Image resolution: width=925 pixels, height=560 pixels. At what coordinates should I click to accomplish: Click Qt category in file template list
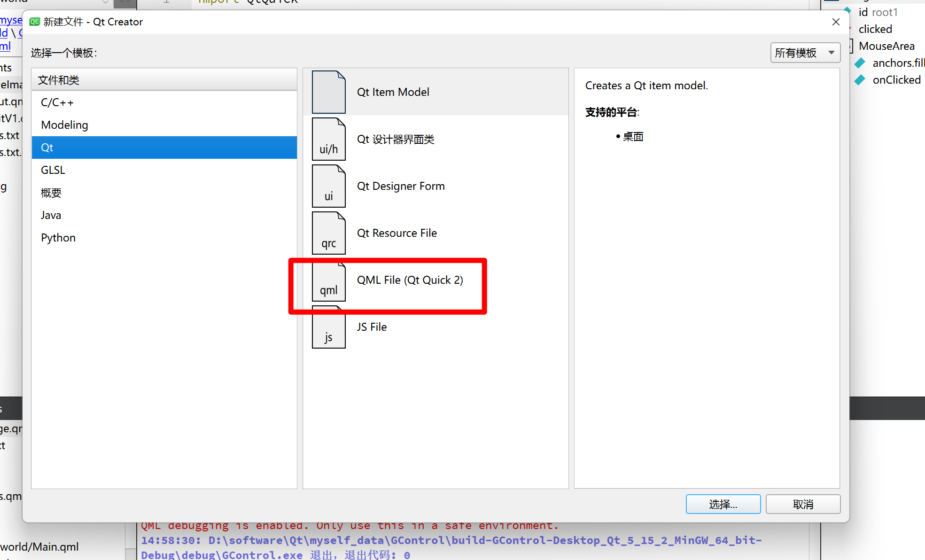164,147
